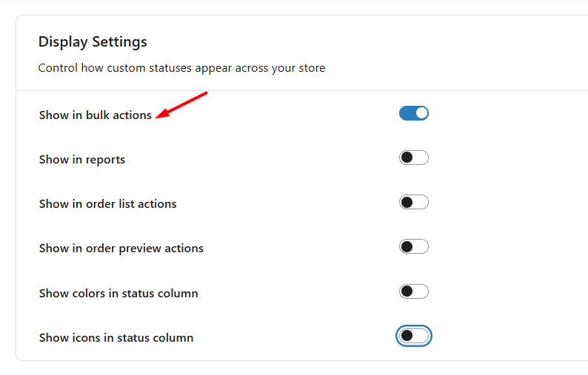Click empty card space right of Display Settings heading

pos(370,41)
